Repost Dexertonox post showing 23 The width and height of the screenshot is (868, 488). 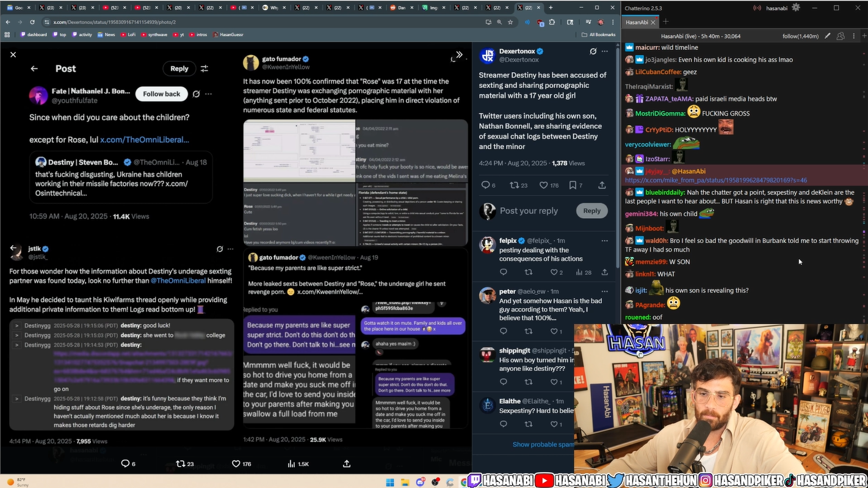coord(514,185)
